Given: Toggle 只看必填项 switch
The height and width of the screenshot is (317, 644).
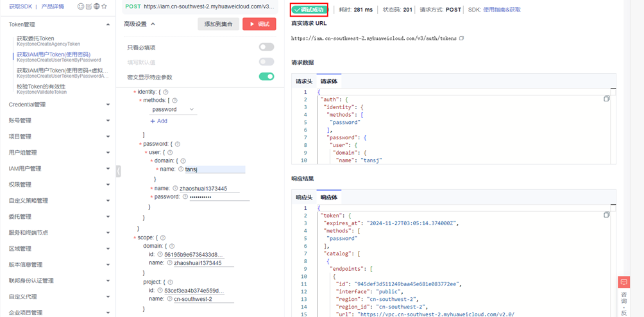Looking at the screenshot, I should pyautogui.click(x=267, y=47).
